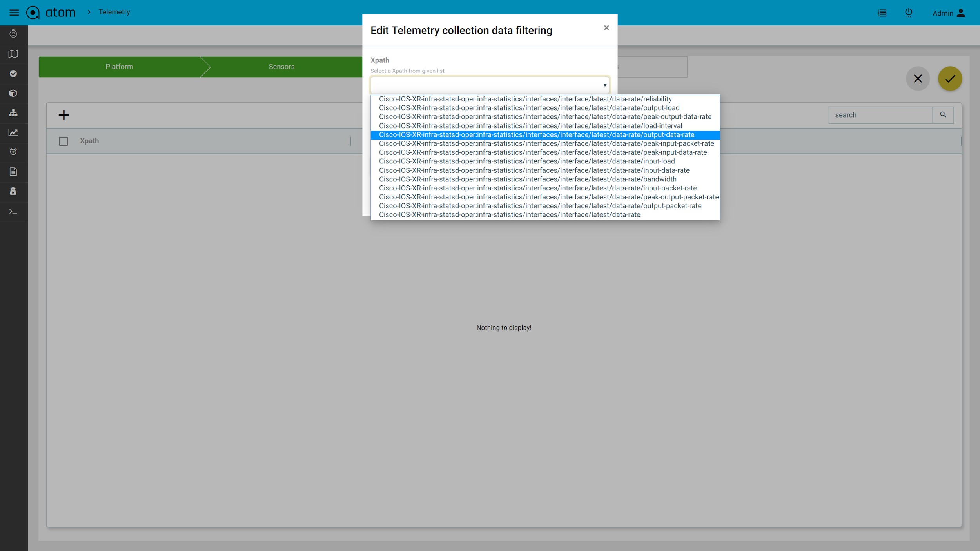Focus the search input field
The height and width of the screenshot is (551, 980).
(880, 115)
